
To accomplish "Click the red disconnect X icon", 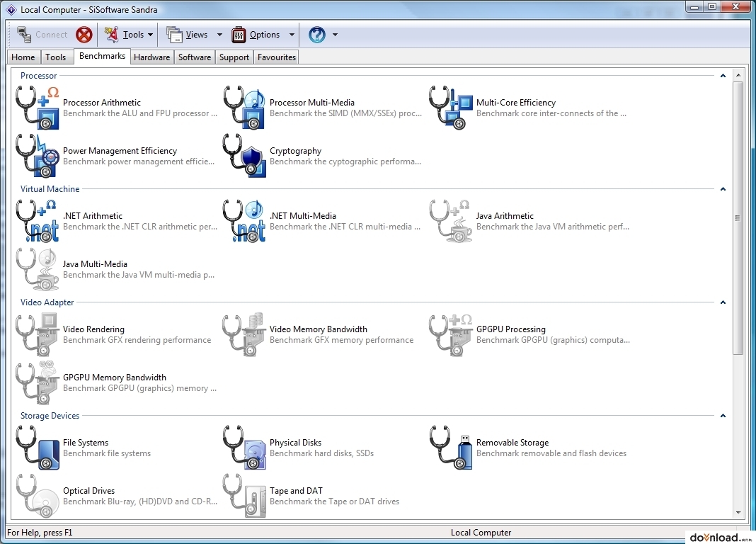I will pos(84,35).
